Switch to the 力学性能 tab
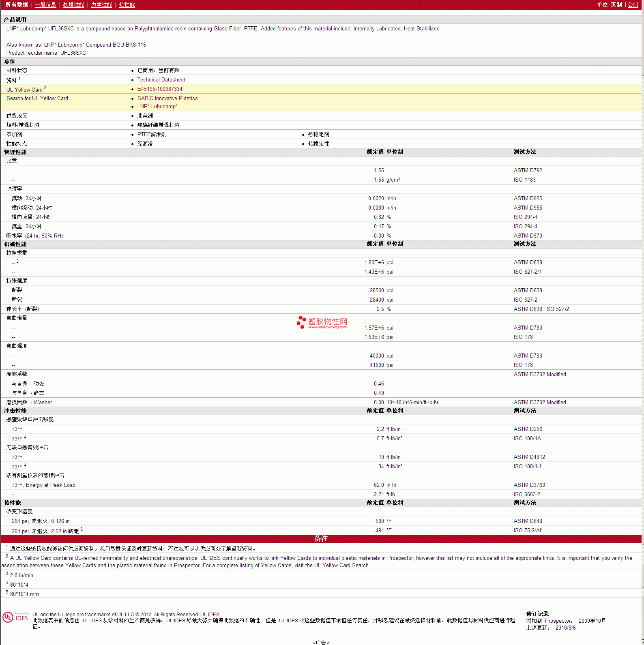Screen dimensions: 644x645 (102, 5)
